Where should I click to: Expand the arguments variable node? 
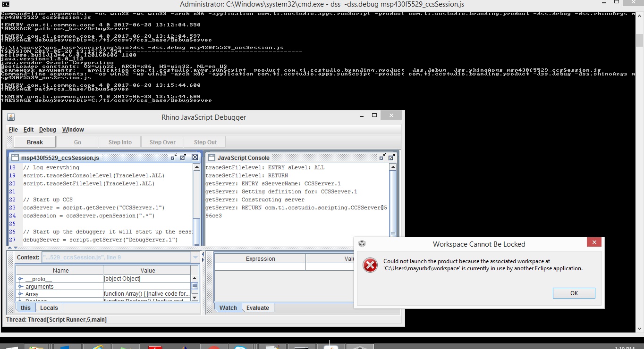(21, 287)
